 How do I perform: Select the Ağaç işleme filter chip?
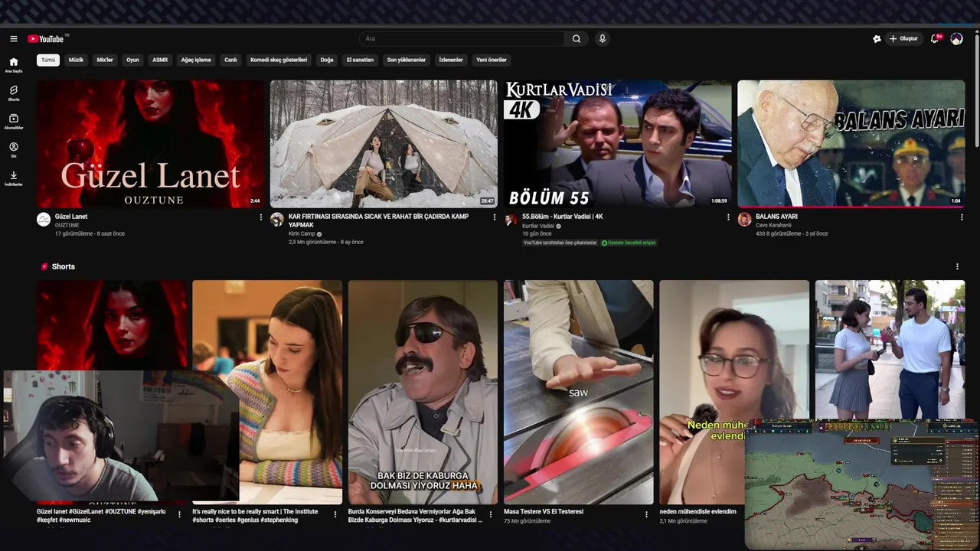tap(195, 60)
